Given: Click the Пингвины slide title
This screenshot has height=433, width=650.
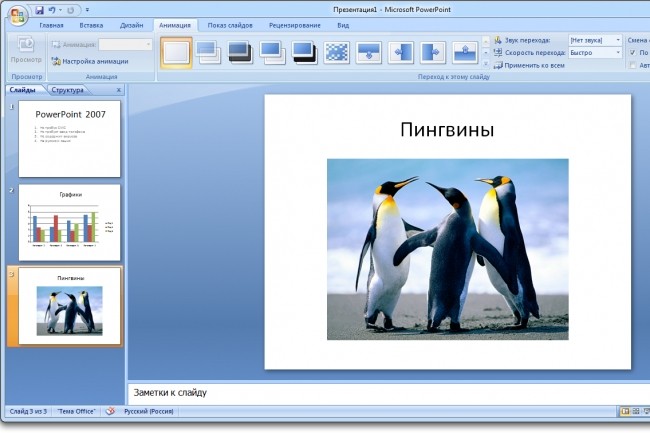Looking at the screenshot, I should coord(447,130).
